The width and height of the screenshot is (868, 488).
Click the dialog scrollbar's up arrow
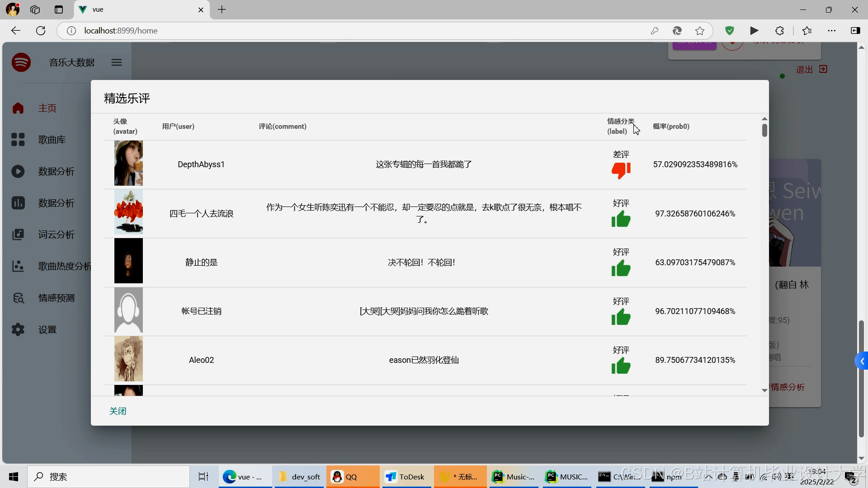[764, 119]
